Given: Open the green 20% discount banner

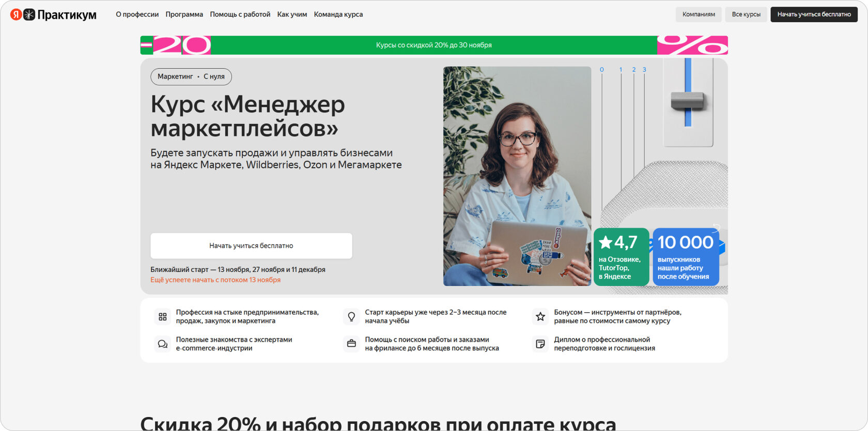Looking at the screenshot, I should [434, 45].
